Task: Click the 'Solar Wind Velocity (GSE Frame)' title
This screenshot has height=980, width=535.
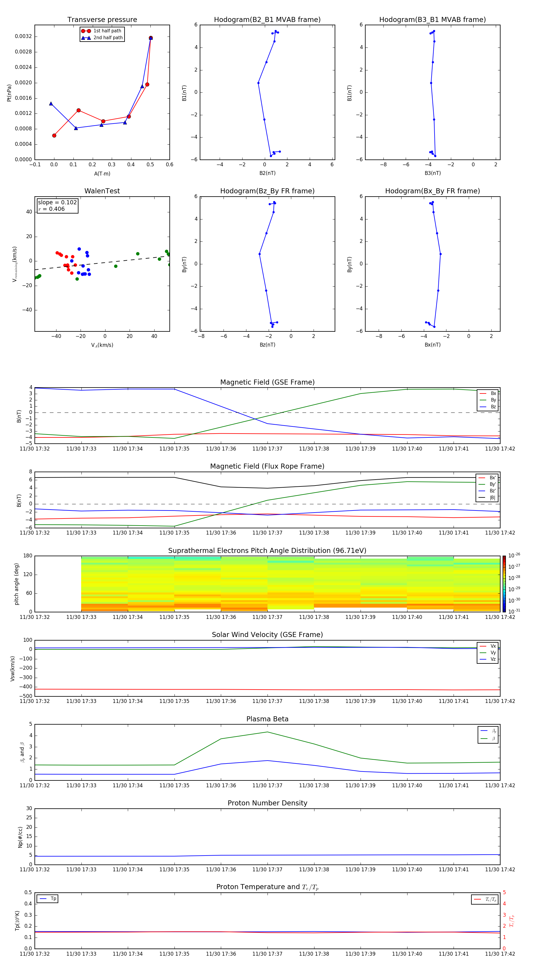Action: [x=267, y=635]
